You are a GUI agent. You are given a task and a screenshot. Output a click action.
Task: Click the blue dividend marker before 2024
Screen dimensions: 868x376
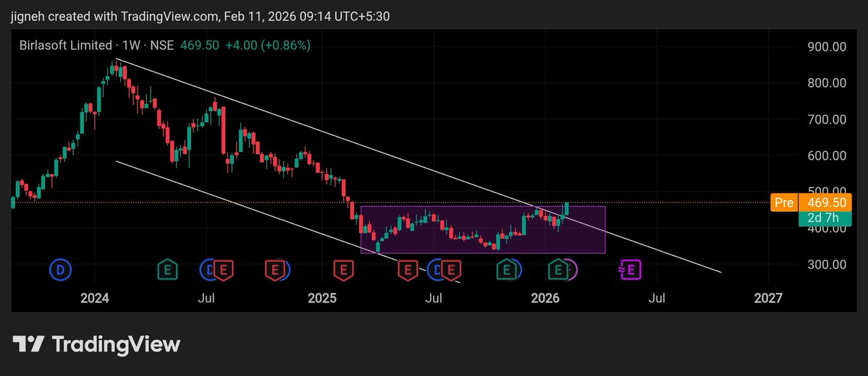[x=60, y=270]
